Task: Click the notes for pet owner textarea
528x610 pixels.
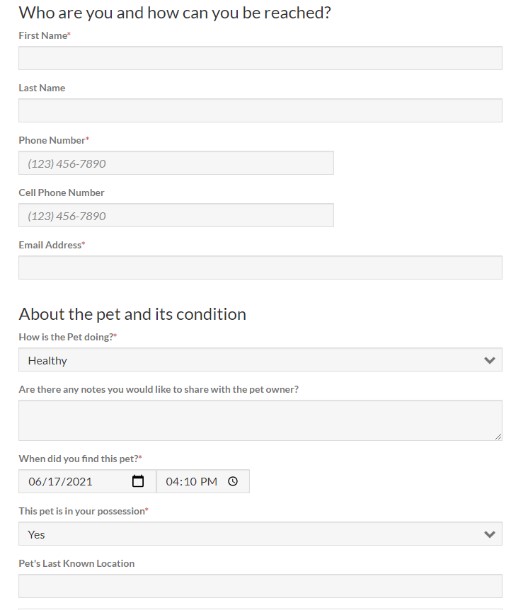Action: 260,421
